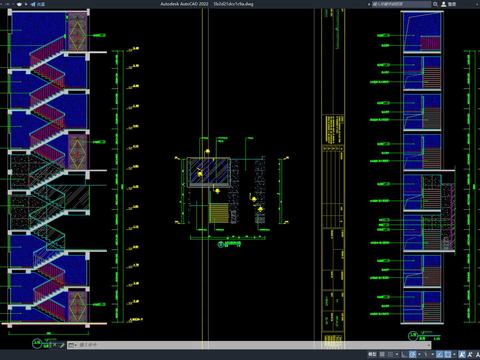Open the polar tracking dropdown arrow
The height and width of the screenshot is (360, 480).
(419, 354)
